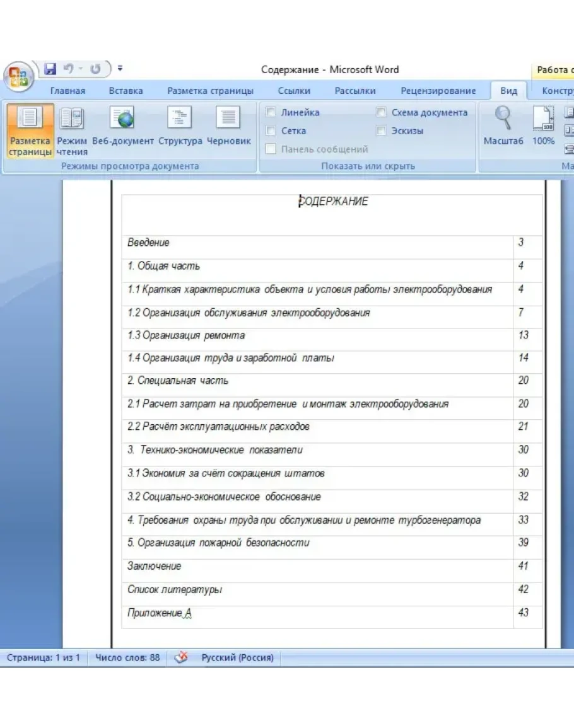Click Русский (Россия) language indicator

tap(238, 657)
